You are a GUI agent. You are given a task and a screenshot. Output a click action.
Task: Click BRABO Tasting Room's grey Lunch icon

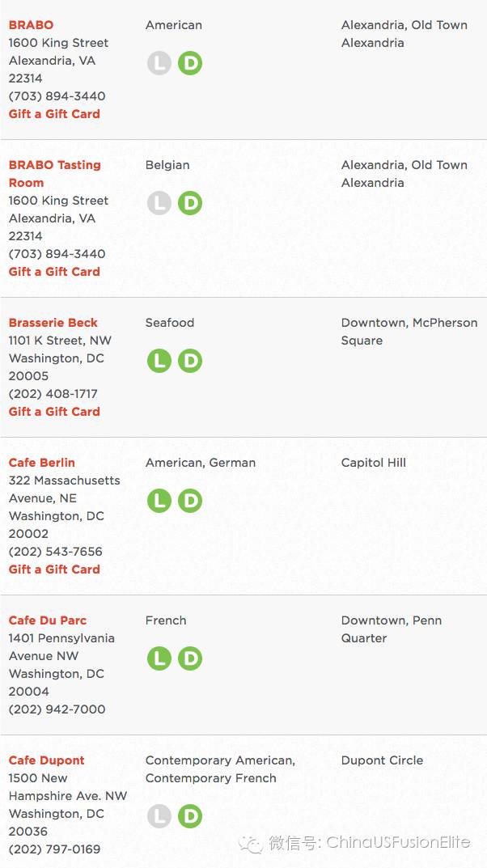pos(159,203)
